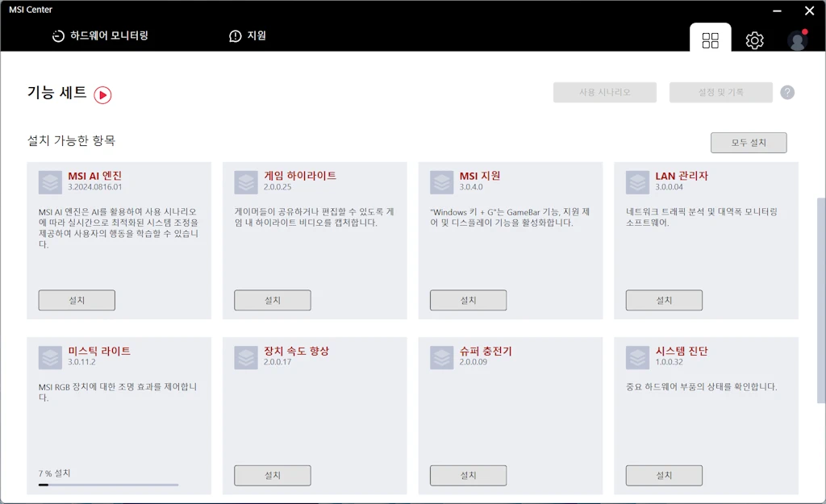The image size is (826, 504).
Task: Play the 기능 세트 tutorial video
Action: [102, 95]
